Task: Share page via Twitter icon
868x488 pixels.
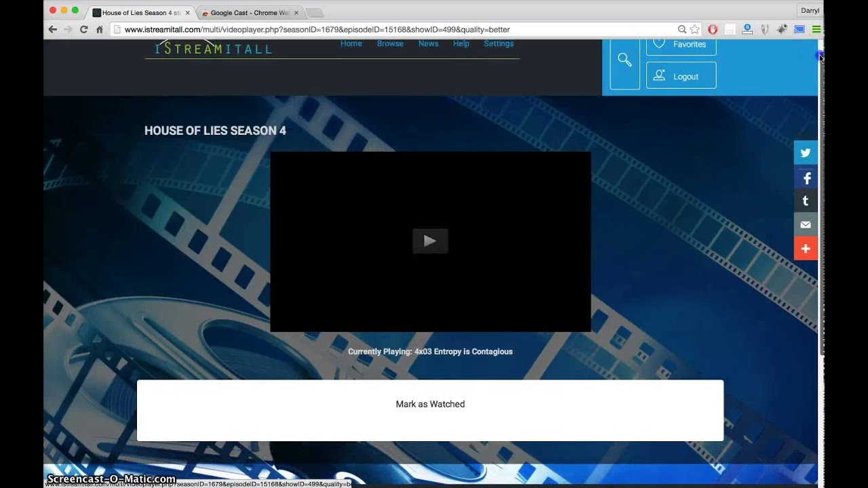Action: pos(806,152)
